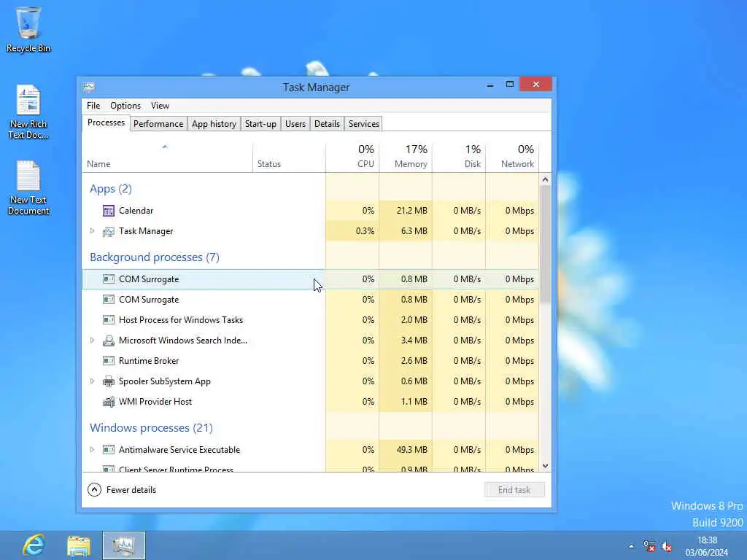Sort processes by the Name column

pos(167,157)
